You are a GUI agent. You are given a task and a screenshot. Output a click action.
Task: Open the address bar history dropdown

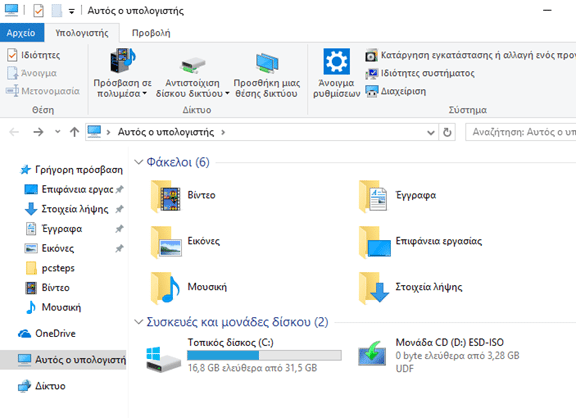pyautogui.click(x=431, y=132)
